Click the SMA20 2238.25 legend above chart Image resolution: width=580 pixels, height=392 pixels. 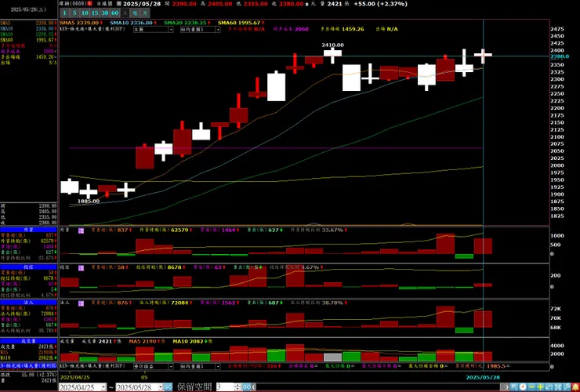coord(186,23)
